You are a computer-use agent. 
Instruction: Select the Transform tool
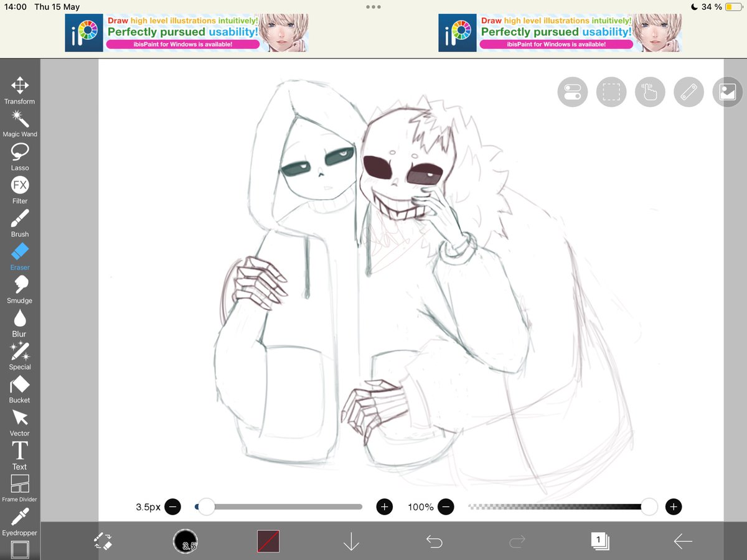(x=20, y=91)
